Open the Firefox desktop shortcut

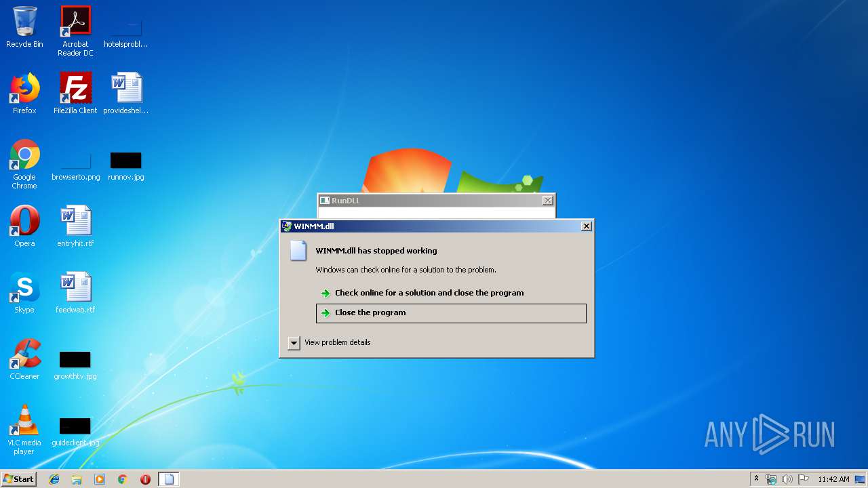pos(24,94)
